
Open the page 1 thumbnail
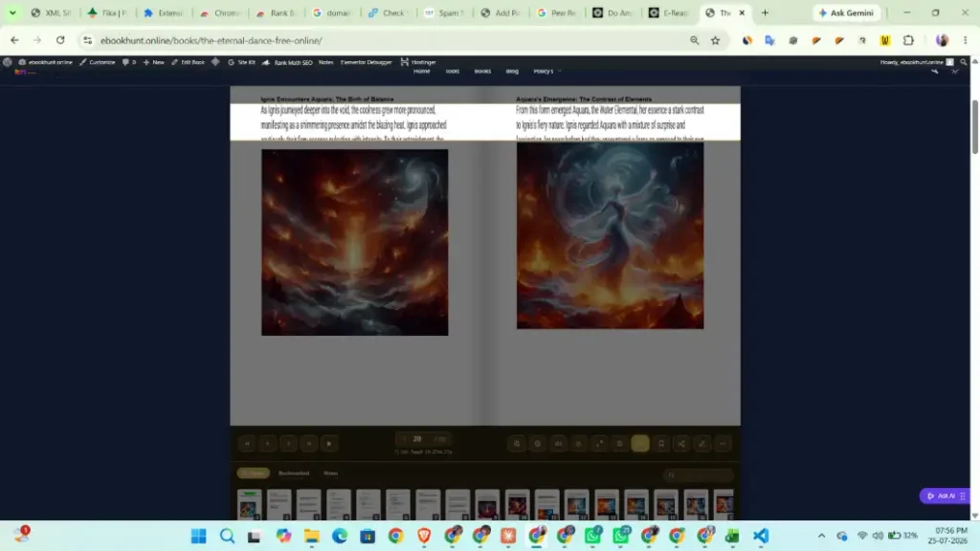pos(249,505)
